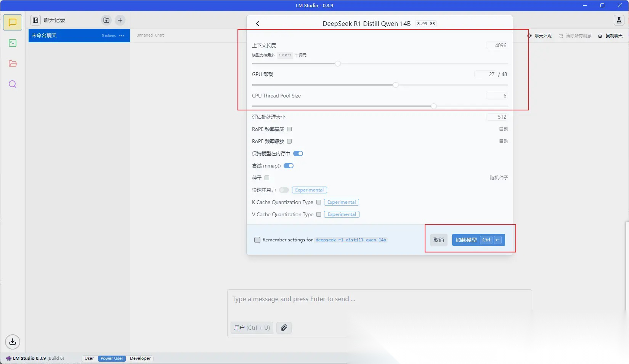
Task: Toggle 保持模型在内存中 switch
Action: (298, 153)
